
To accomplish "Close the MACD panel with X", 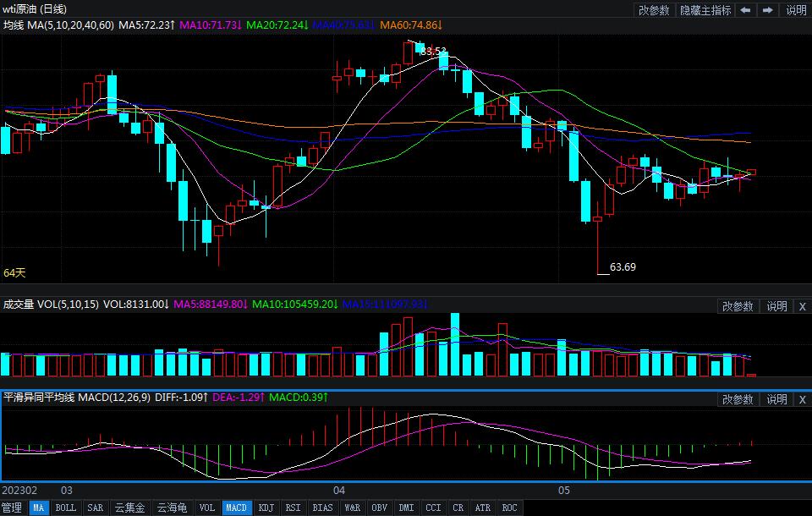I will pyautogui.click(x=802, y=399).
